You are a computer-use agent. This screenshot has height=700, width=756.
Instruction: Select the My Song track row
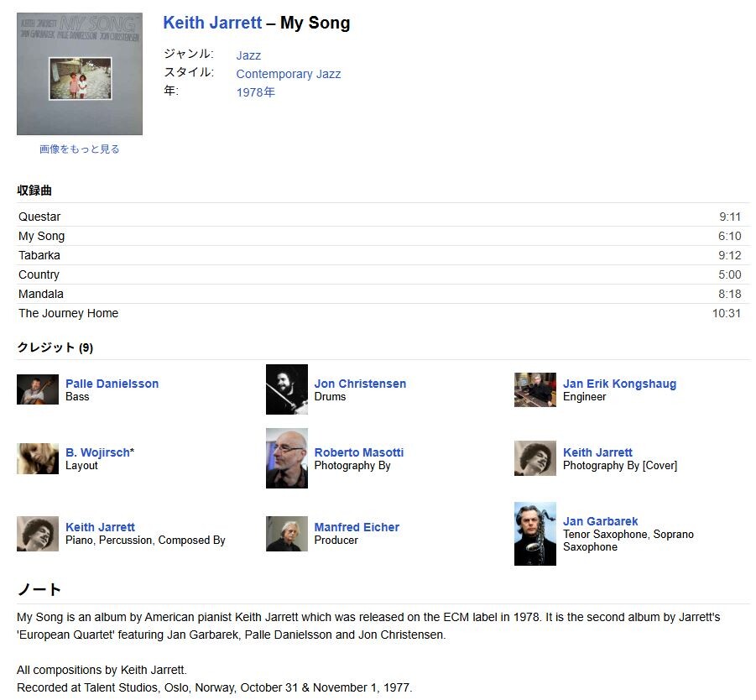(383, 236)
